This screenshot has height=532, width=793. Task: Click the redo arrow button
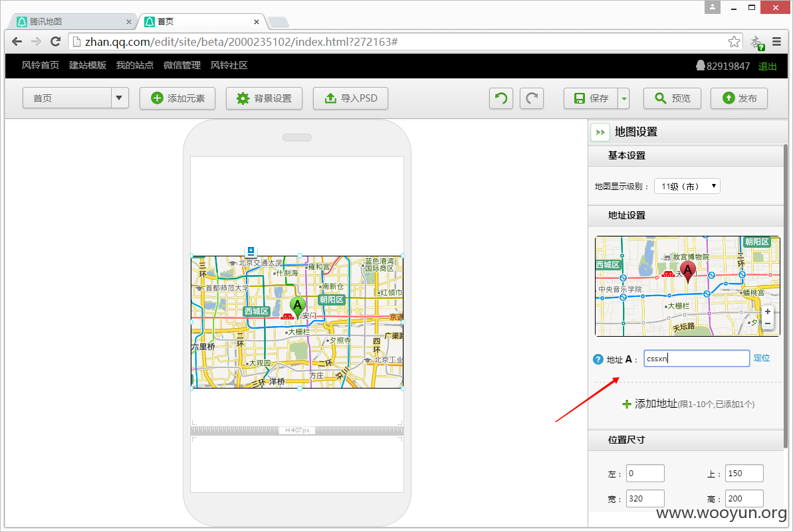(x=532, y=98)
